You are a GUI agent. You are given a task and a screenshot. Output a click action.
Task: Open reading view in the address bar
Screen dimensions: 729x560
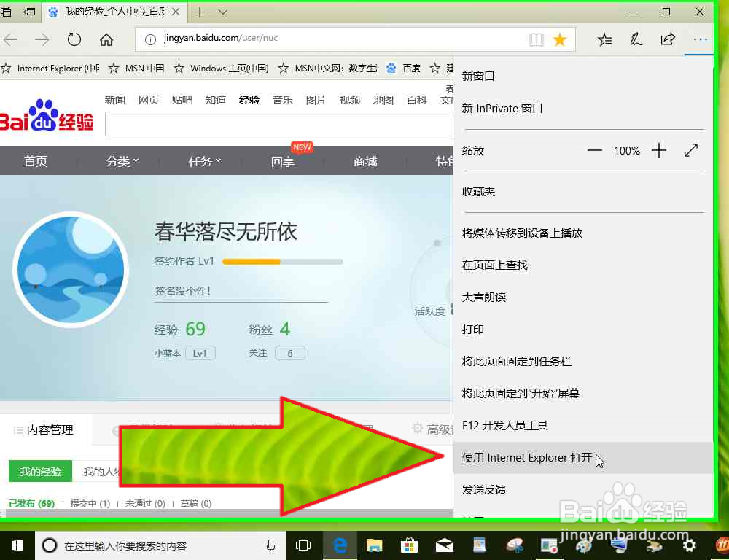537,39
